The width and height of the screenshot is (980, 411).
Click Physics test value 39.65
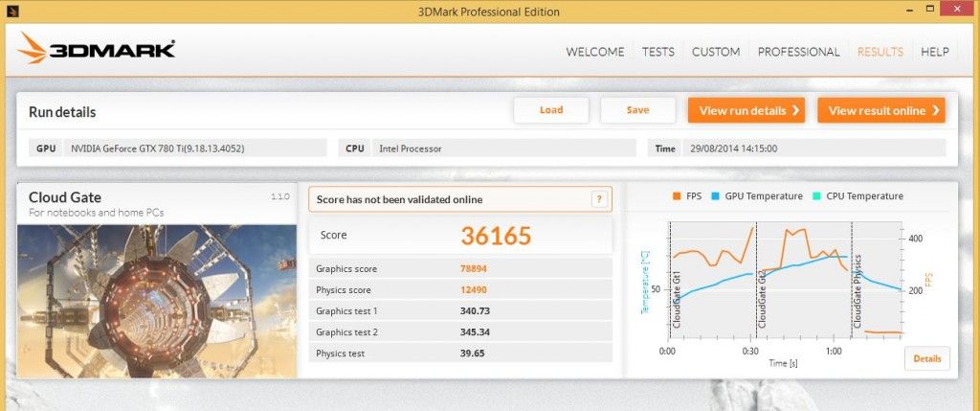(x=472, y=354)
